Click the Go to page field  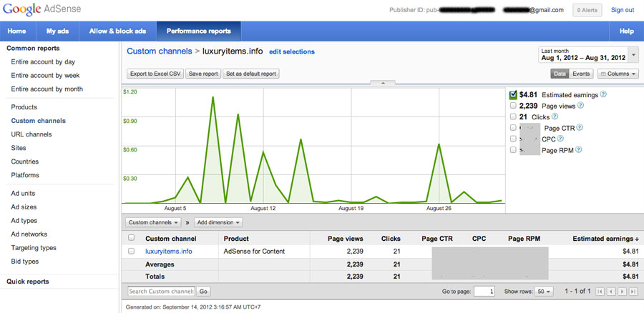pos(484,292)
